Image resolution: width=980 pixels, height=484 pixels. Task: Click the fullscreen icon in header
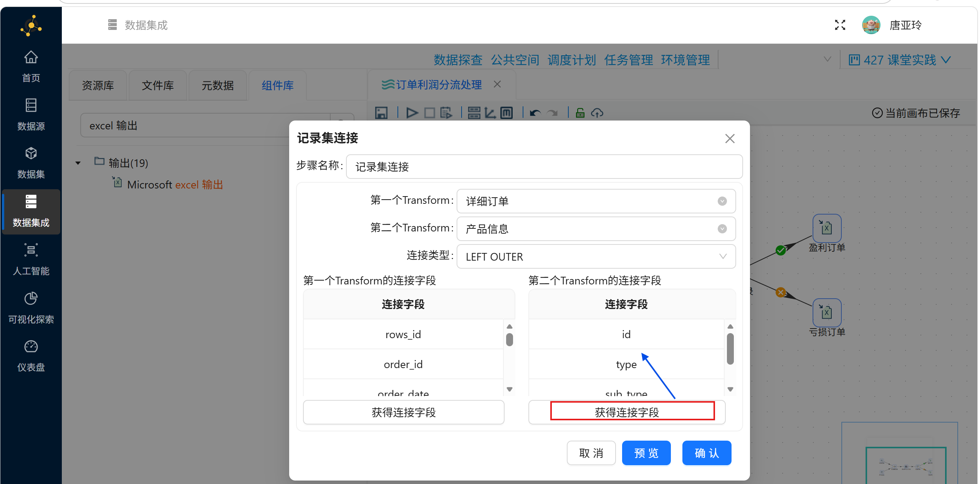pos(840,25)
